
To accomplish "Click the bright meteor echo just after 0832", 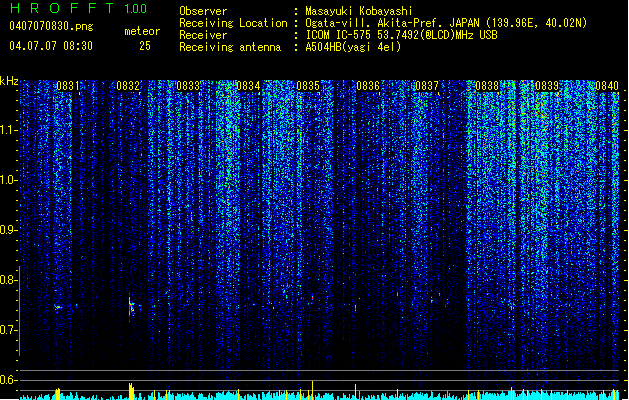I will (131, 308).
